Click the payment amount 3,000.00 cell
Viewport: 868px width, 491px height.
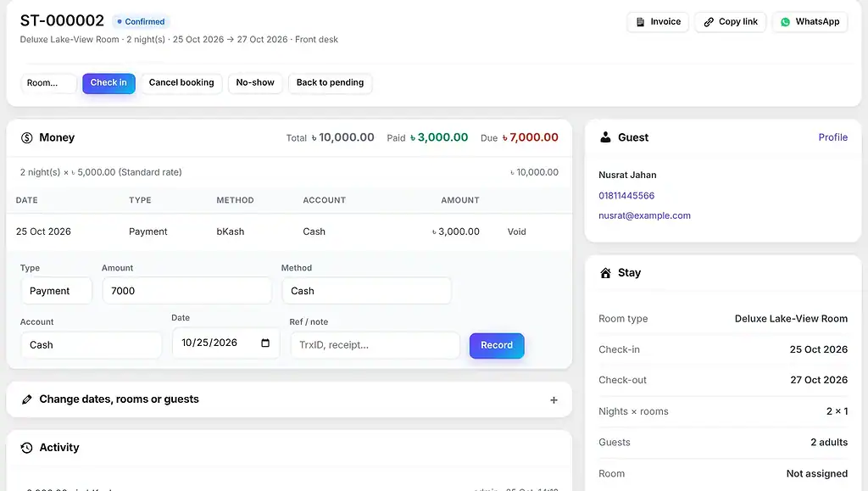coord(455,232)
